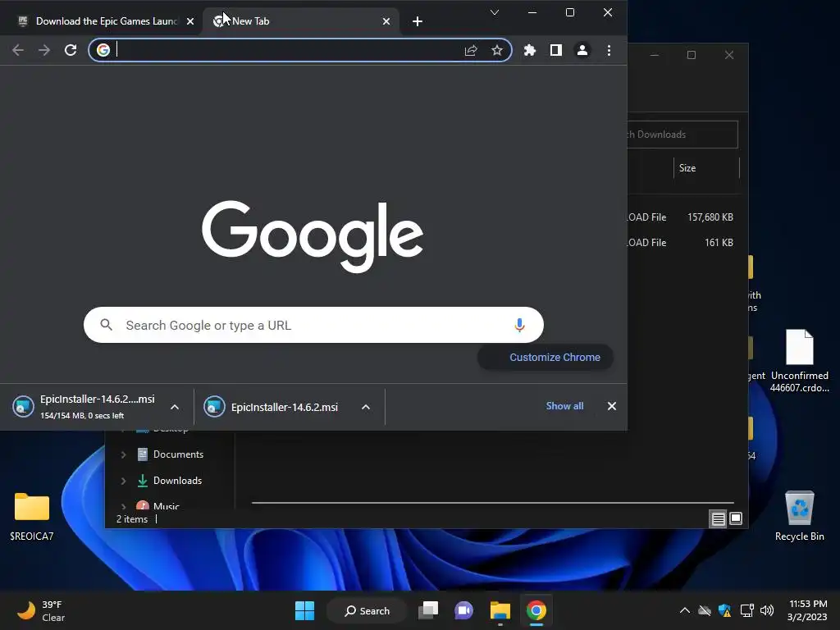Open Chrome's three-dot menu
840x630 pixels.
pos(609,50)
